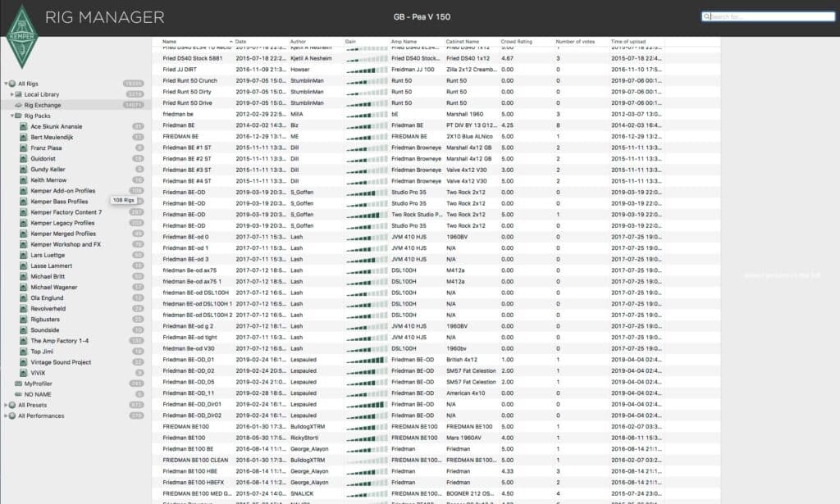Click the icon beside All Presets

pos(12,405)
